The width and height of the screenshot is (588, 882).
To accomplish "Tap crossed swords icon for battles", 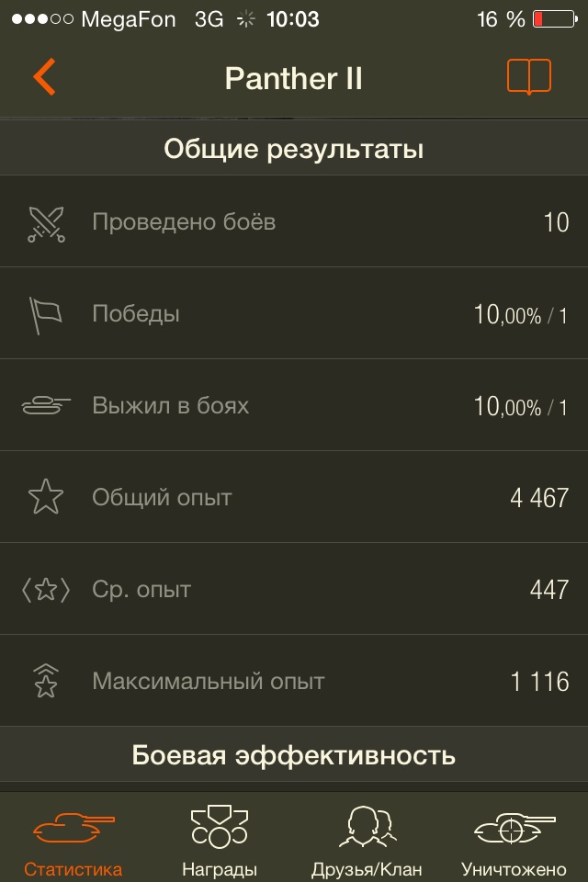I will (x=45, y=223).
